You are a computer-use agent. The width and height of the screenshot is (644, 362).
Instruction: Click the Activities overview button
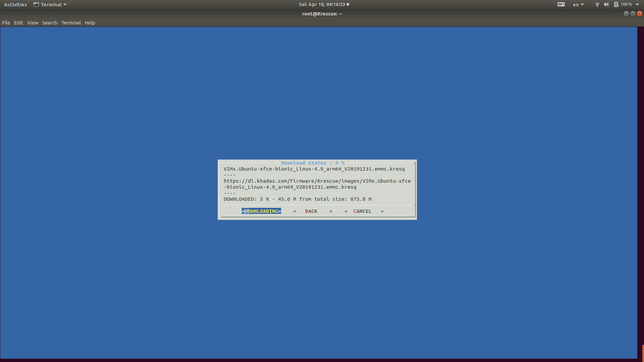pyautogui.click(x=15, y=4)
